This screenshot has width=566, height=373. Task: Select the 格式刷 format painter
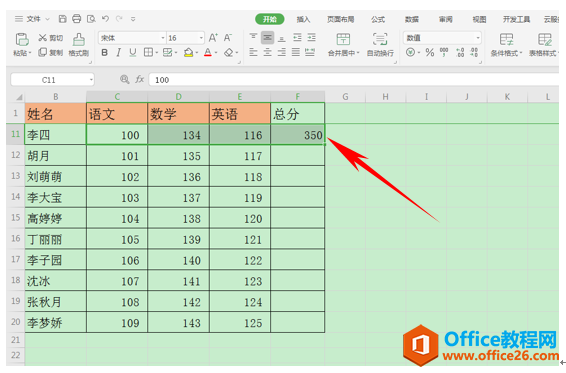pos(79,45)
